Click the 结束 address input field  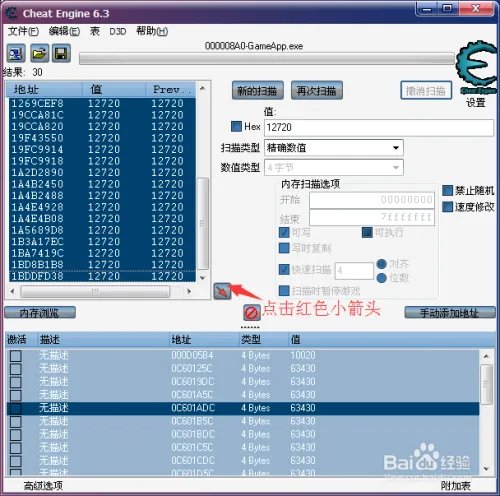click(372, 217)
